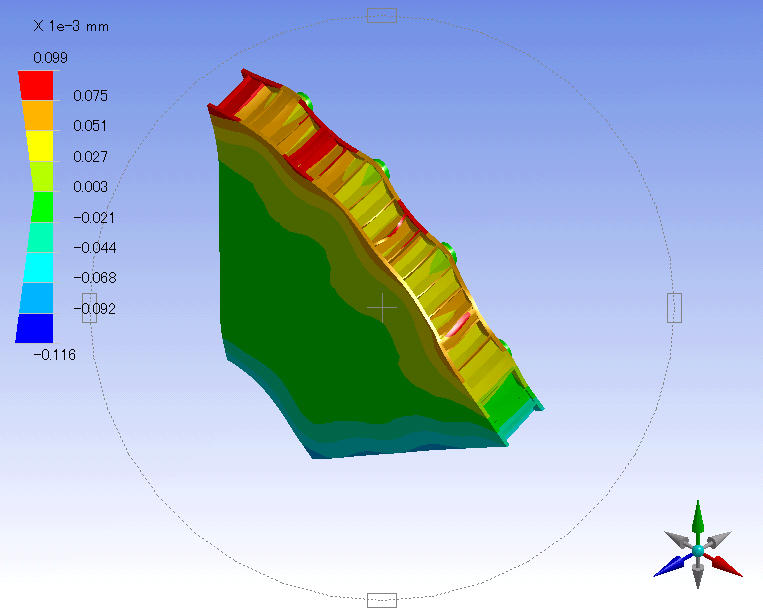Viewport: 763px width, 615px height.
Task: Click the top rotation handle on the circle
Action: [x=382, y=16]
